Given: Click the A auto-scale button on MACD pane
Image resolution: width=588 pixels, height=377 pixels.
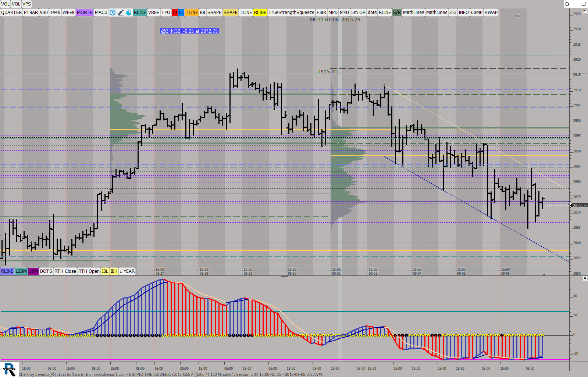Looking at the screenshot, I should 585,278.
